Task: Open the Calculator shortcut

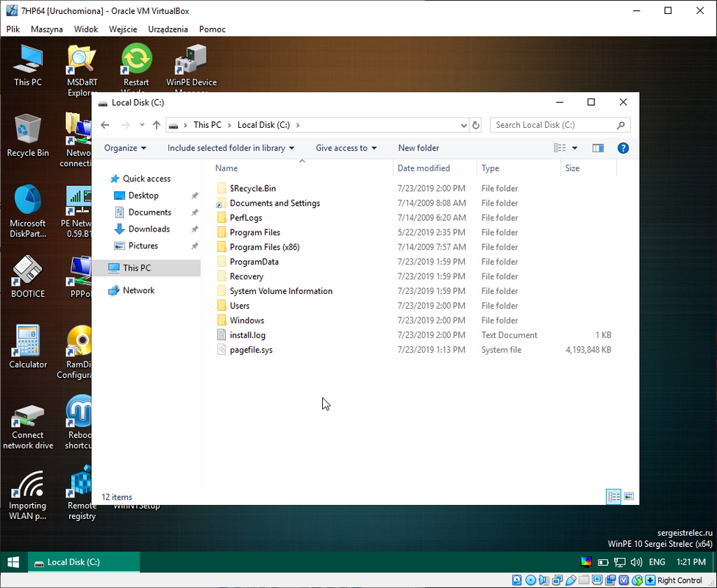Action: [28, 347]
